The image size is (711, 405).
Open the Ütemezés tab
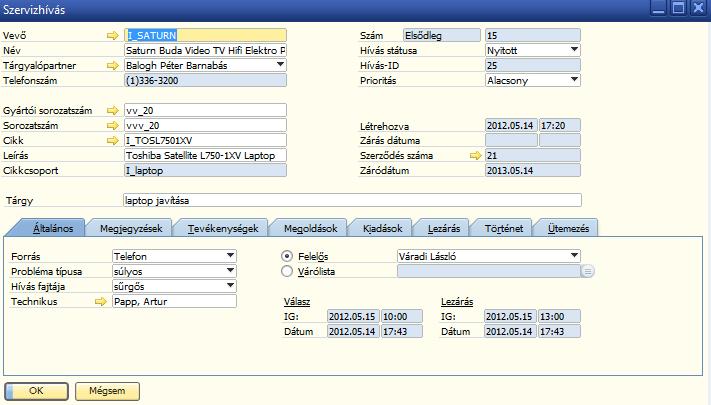coord(568,228)
